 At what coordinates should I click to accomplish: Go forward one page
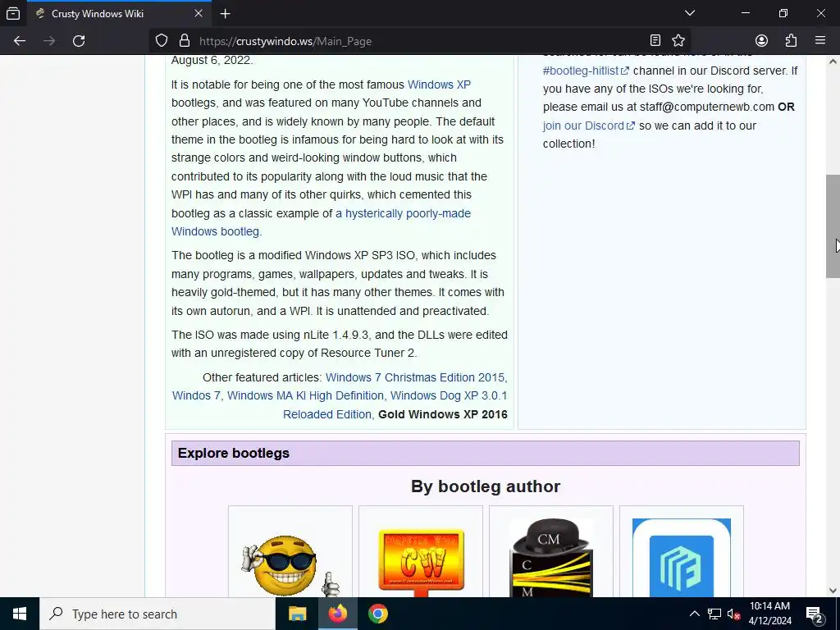pyautogui.click(x=49, y=41)
